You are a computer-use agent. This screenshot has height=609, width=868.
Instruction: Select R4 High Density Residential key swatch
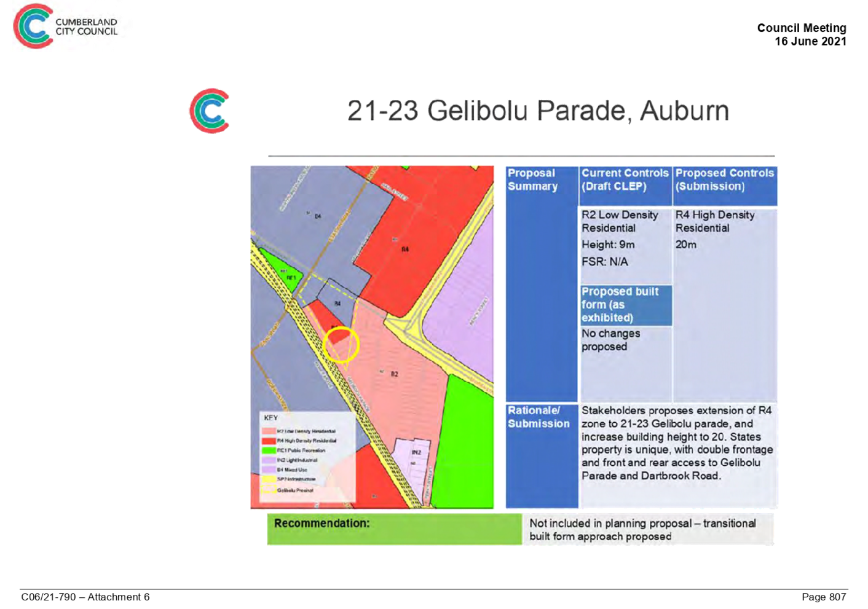click(x=269, y=441)
